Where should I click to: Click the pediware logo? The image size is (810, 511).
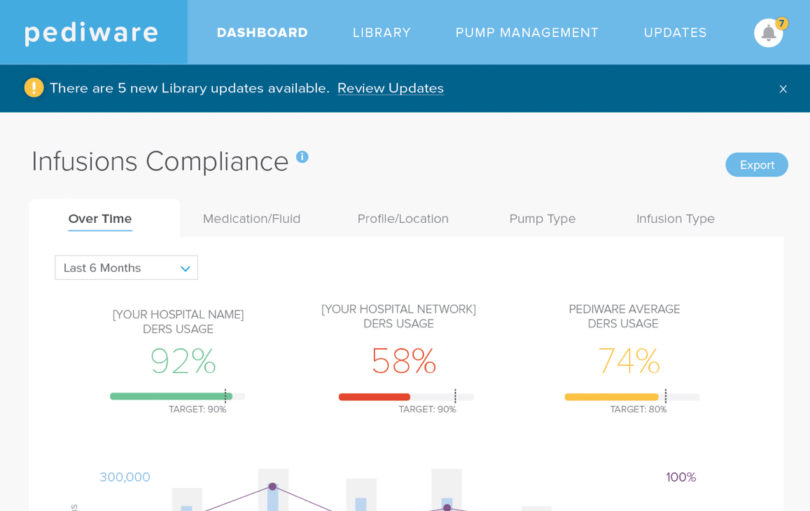[91, 33]
